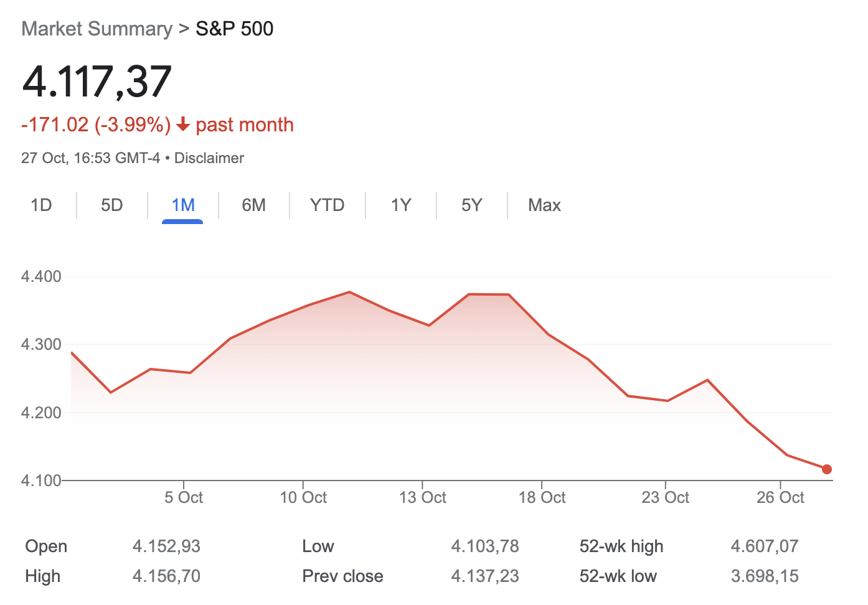This screenshot has width=868, height=605.
Task: Click the 52-wk high value
Action: tap(765, 546)
